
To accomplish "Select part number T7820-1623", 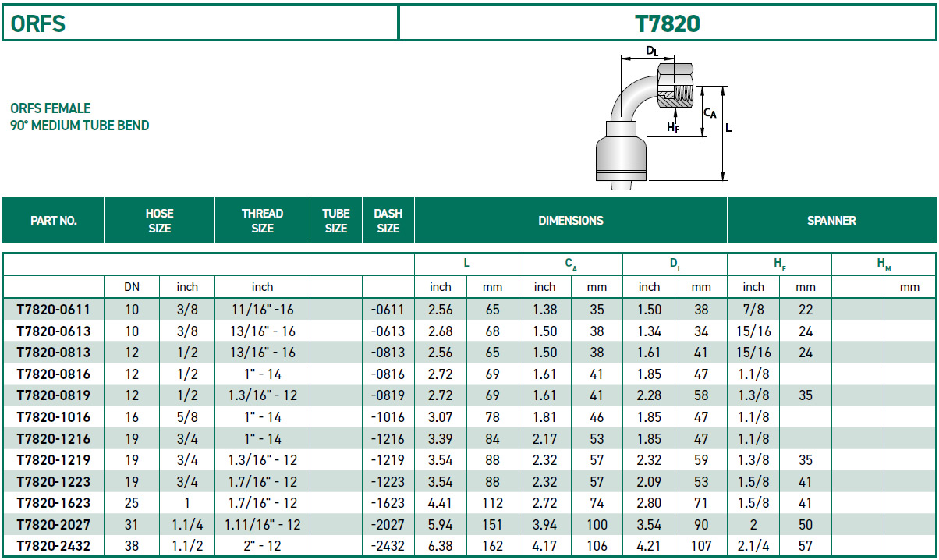I will tap(54, 503).
